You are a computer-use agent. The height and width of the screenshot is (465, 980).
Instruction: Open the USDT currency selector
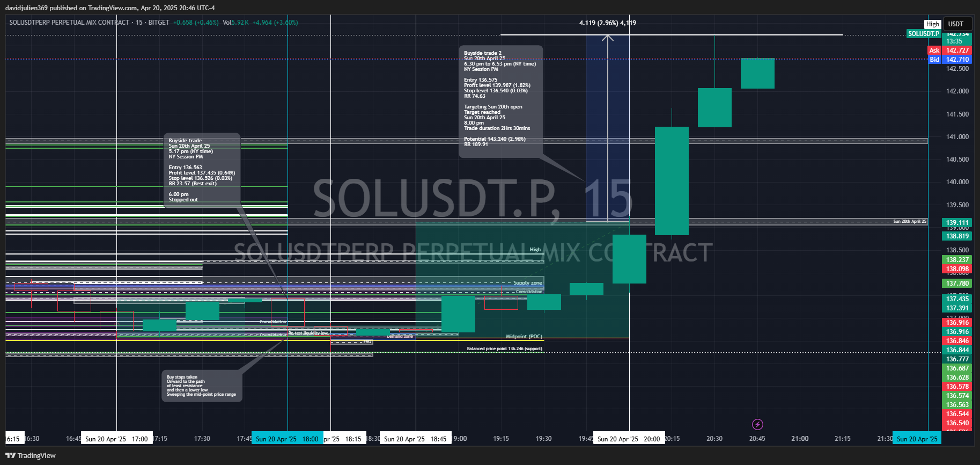(958, 24)
